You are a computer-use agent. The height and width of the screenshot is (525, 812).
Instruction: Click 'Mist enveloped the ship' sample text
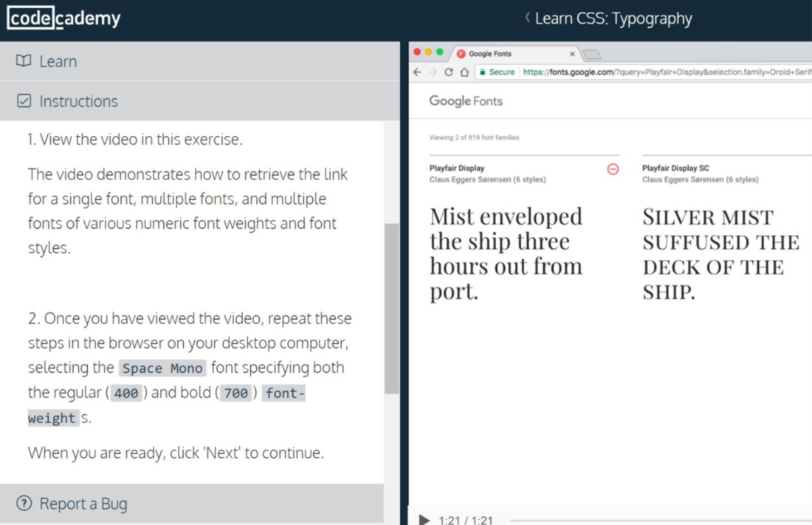click(506, 254)
